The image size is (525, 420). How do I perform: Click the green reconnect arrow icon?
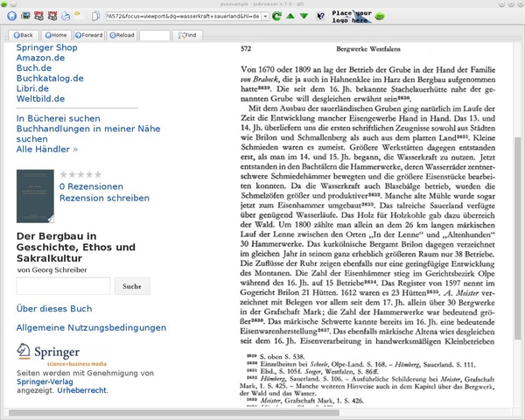pyautogui.click(x=276, y=16)
